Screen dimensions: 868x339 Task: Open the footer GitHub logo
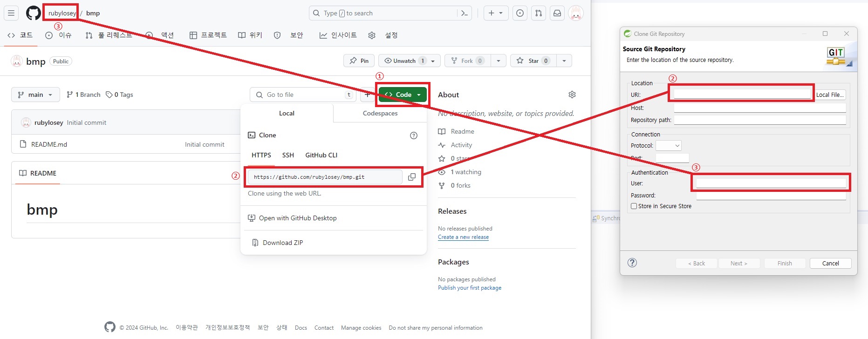click(110, 327)
